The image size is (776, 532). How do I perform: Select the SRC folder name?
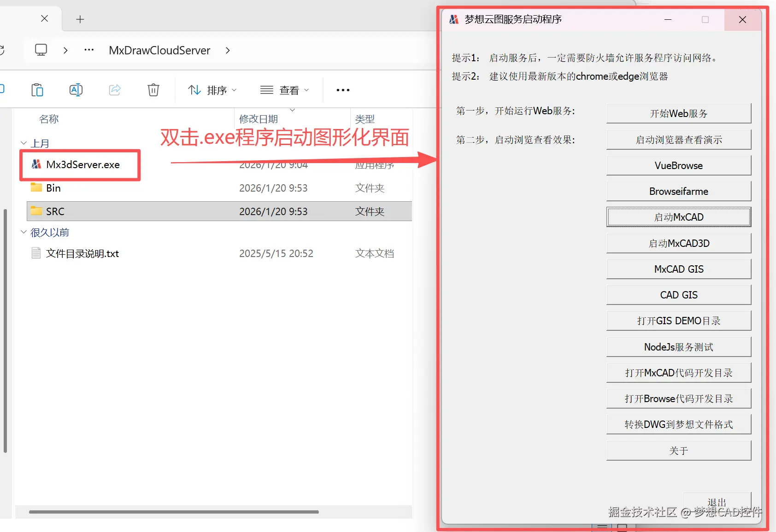55,211
